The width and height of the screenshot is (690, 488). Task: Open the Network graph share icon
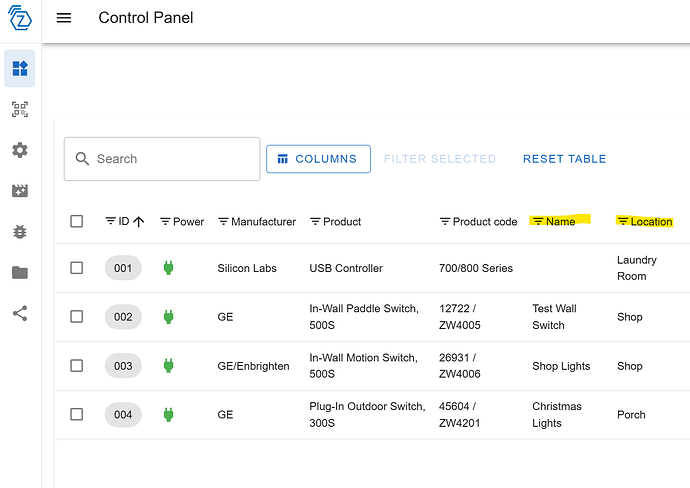[20, 313]
